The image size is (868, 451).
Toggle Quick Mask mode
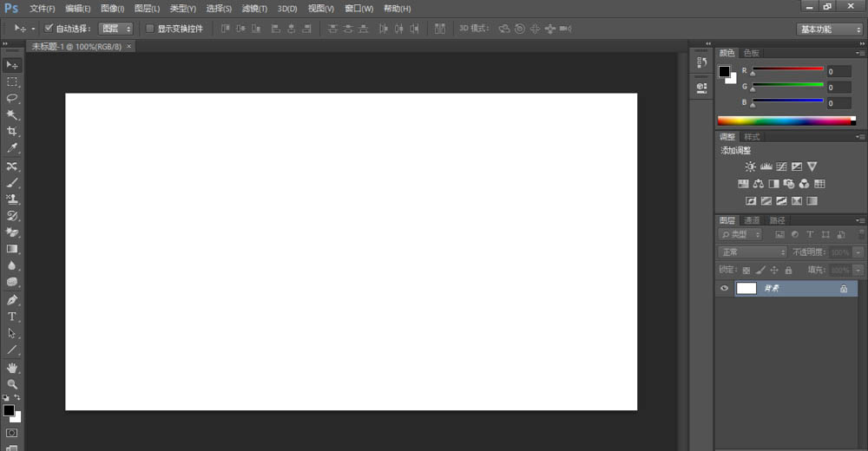pos(11,433)
